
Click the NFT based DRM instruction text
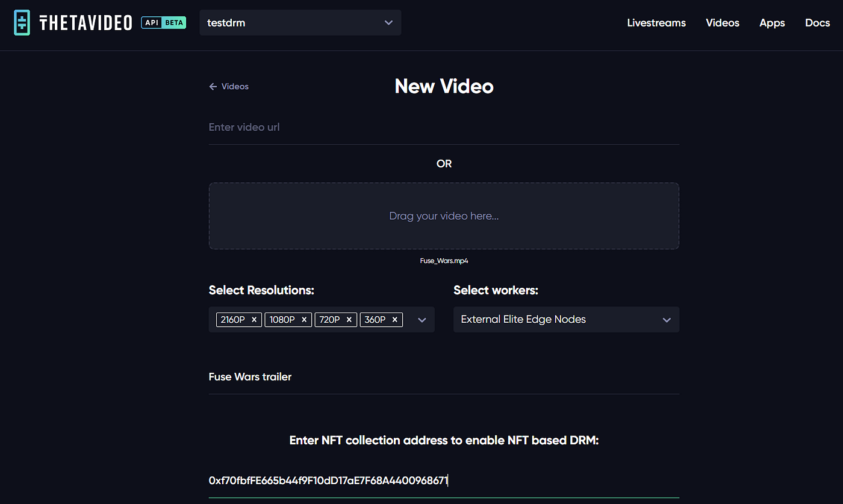click(444, 441)
